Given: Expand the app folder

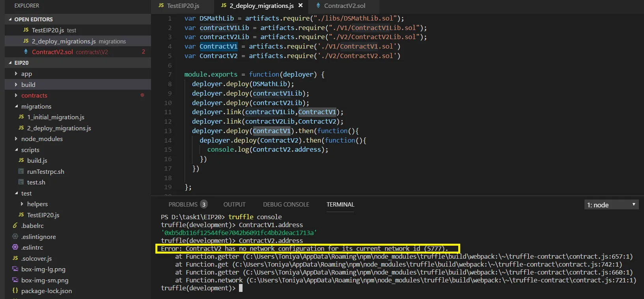Looking at the screenshot, I should click(x=16, y=74).
